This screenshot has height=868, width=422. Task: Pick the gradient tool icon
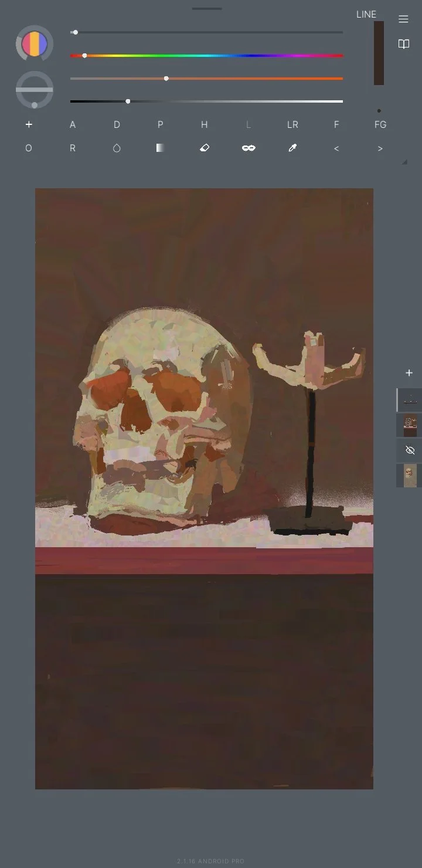(x=161, y=148)
